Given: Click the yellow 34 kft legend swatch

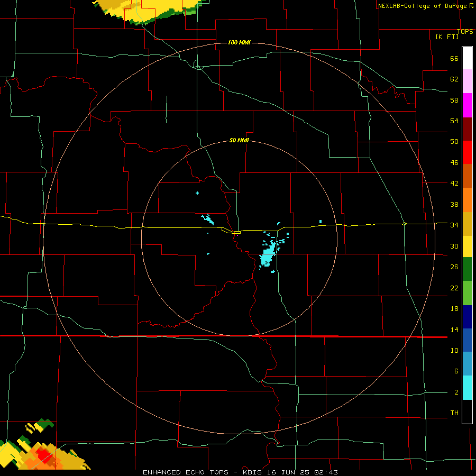Looking at the screenshot, I should click(x=467, y=246).
